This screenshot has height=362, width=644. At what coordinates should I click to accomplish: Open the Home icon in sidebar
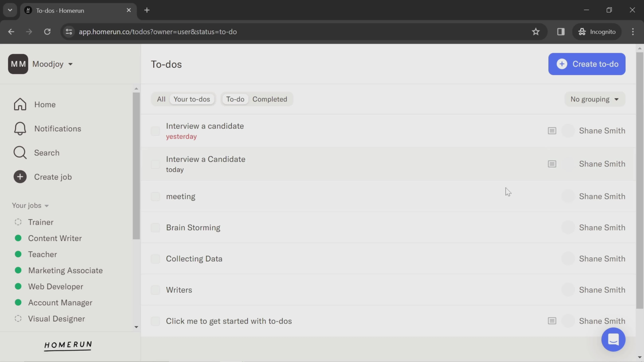(x=20, y=104)
